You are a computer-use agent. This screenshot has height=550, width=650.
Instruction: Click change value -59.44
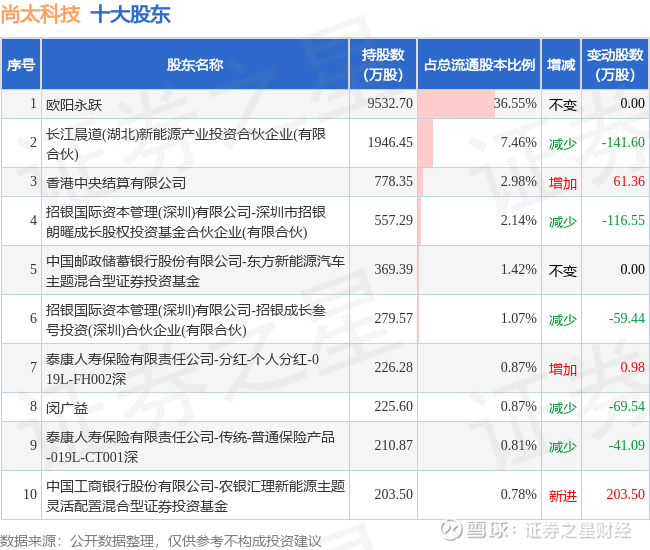pyautogui.click(x=627, y=318)
